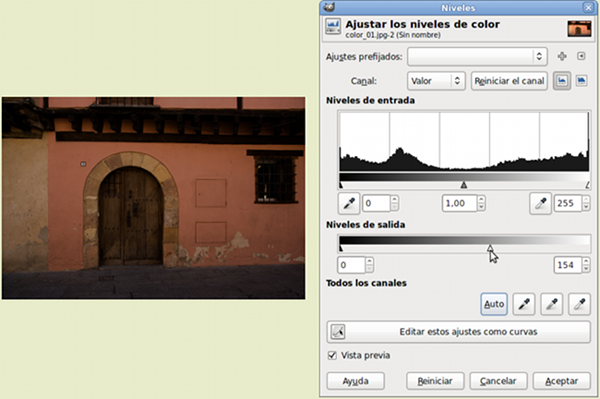Select white point picker under Todos los canales
The height and width of the screenshot is (399, 600).
coord(579,304)
